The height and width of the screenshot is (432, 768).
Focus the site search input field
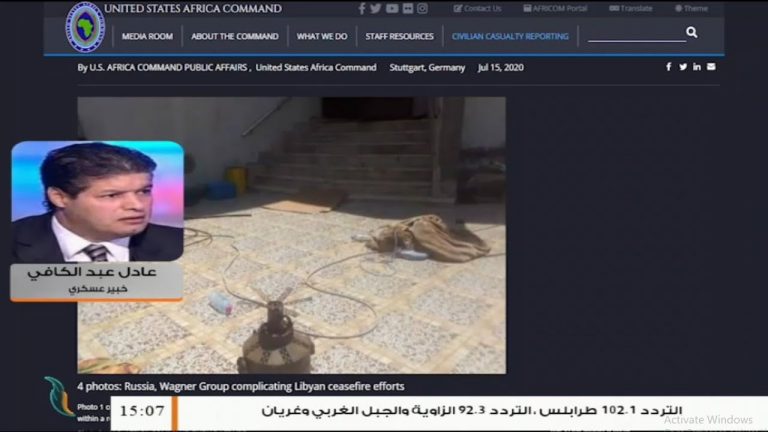[636, 33]
